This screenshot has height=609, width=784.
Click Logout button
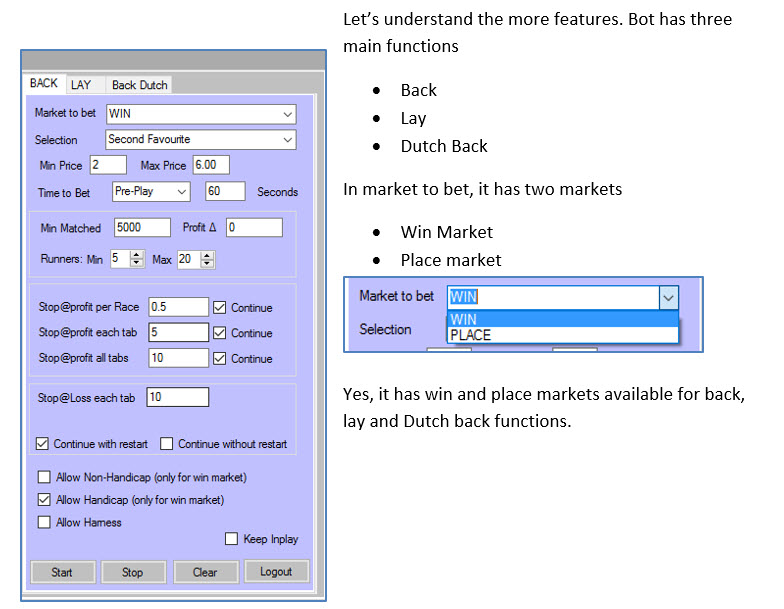276,572
